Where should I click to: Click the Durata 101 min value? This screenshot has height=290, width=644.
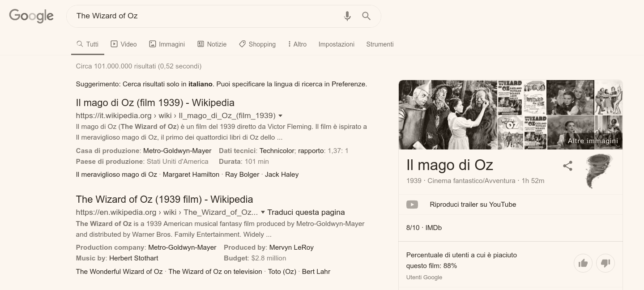pyautogui.click(x=256, y=162)
